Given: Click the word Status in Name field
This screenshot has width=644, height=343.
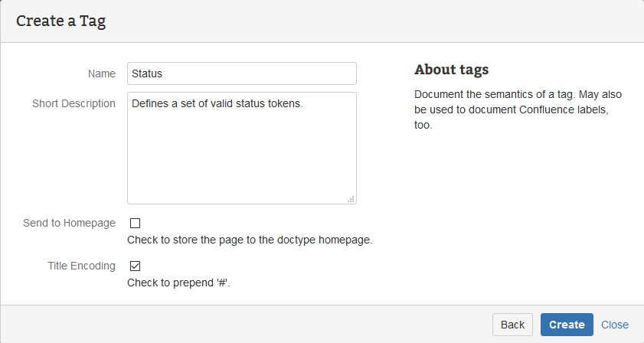Looking at the screenshot, I should pos(147,73).
